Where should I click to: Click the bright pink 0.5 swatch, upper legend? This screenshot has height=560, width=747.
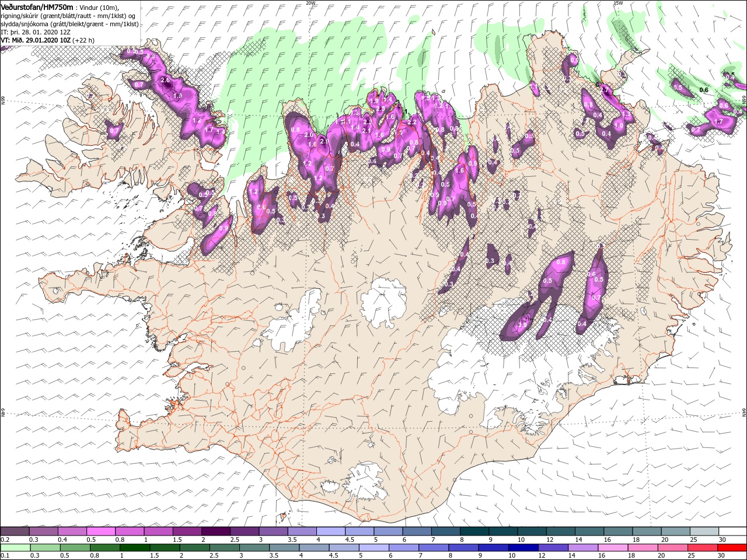coord(101,531)
